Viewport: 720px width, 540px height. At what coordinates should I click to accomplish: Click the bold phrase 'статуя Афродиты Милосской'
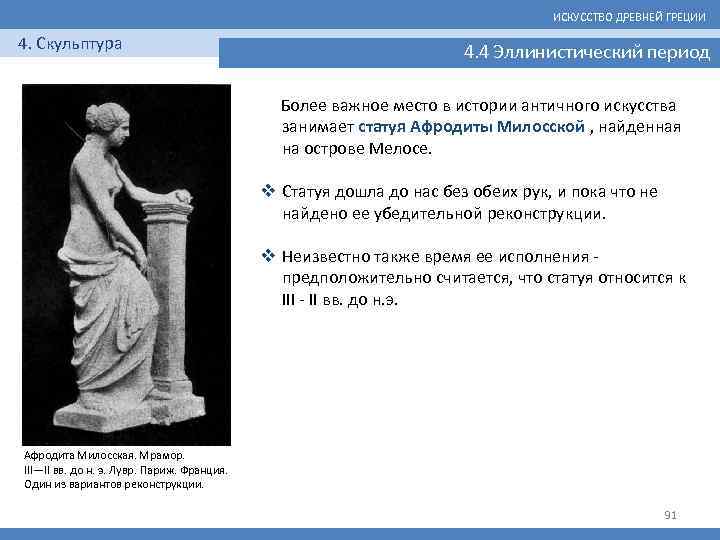(x=471, y=127)
